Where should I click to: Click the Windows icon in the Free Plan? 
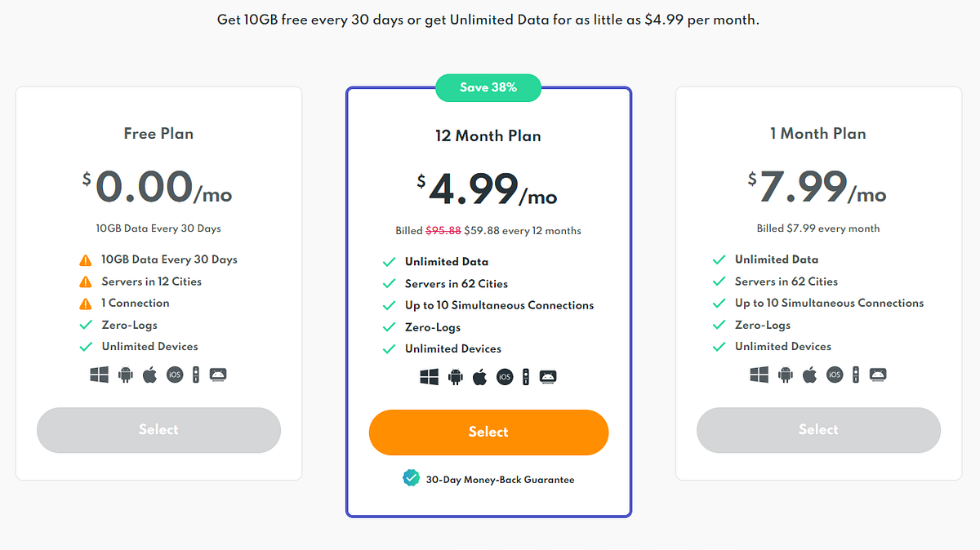pos(100,375)
